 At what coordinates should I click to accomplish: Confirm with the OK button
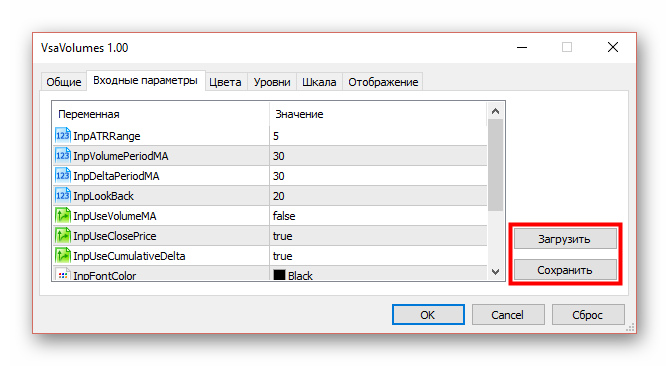(x=428, y=315)
